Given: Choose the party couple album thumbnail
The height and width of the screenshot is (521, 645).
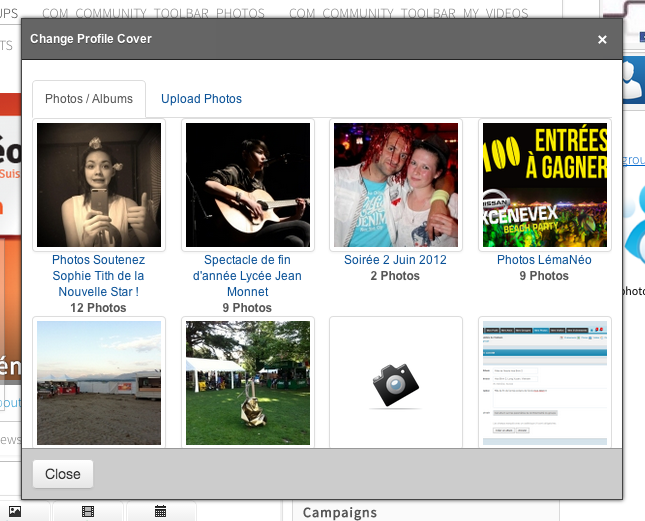Looking at the screenshot, I should tap(395, 185).
